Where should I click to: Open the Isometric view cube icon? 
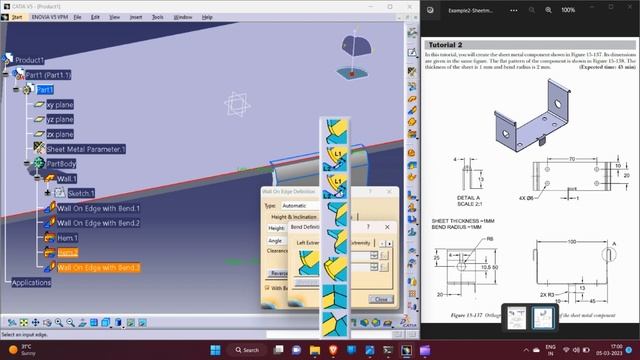click(106, 323)
